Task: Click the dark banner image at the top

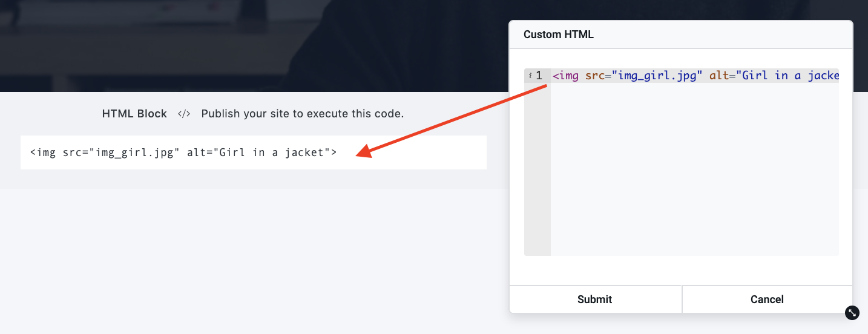Action: [x=254, y=46]
